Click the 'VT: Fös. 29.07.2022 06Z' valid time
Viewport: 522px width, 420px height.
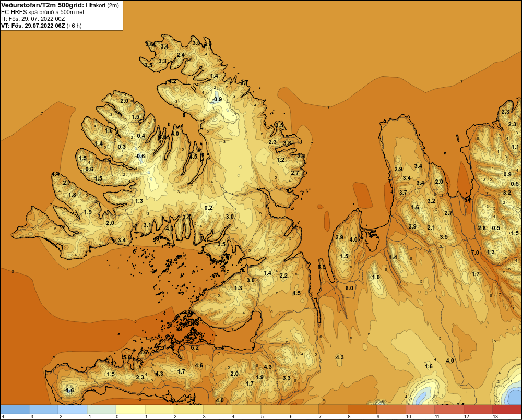[x=33, y=26]
